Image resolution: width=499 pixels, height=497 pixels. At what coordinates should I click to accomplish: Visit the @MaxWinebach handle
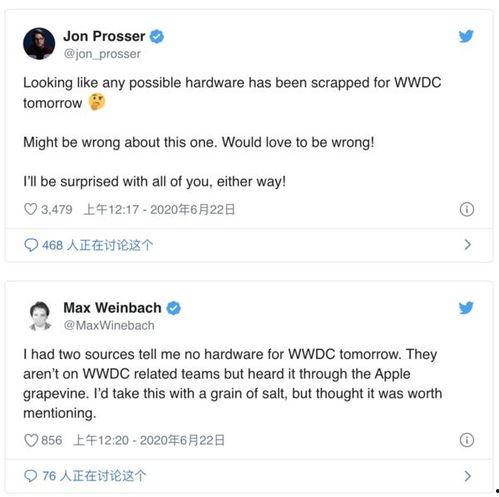click(109, 325)
